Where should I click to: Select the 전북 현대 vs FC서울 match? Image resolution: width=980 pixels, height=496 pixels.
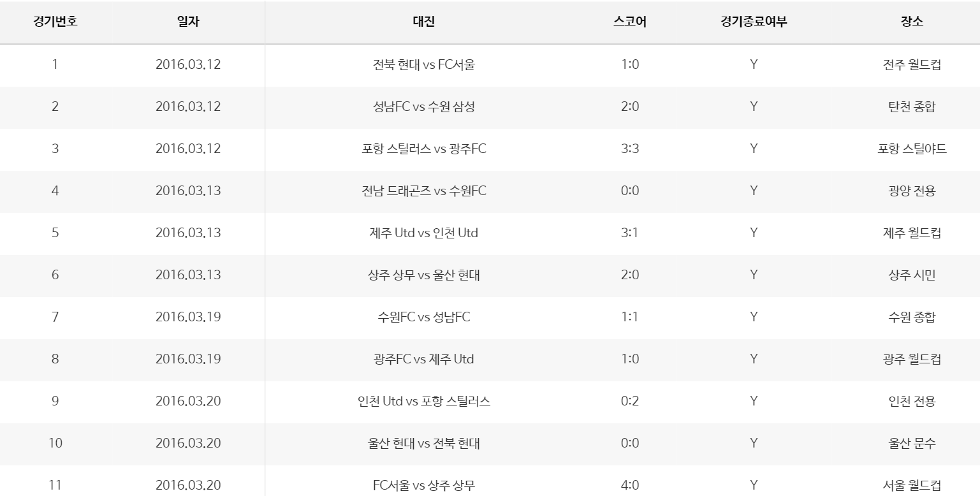coord(424,64)
